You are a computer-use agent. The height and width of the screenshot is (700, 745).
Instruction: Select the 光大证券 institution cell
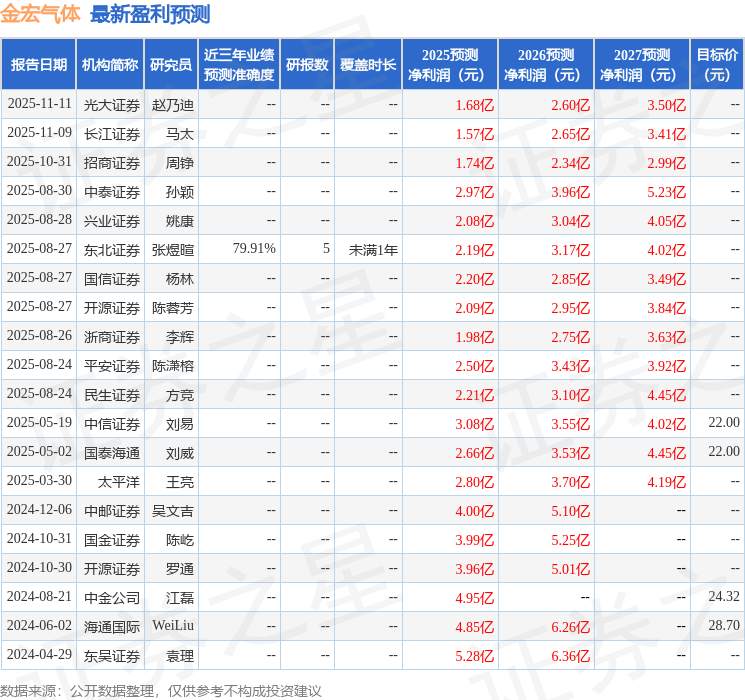(112, 105)
